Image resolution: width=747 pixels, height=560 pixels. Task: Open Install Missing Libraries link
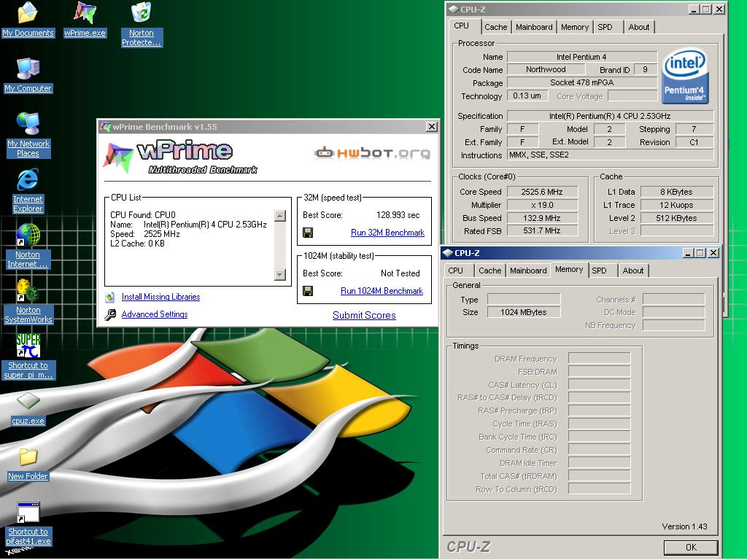click(x=160, y=297)
